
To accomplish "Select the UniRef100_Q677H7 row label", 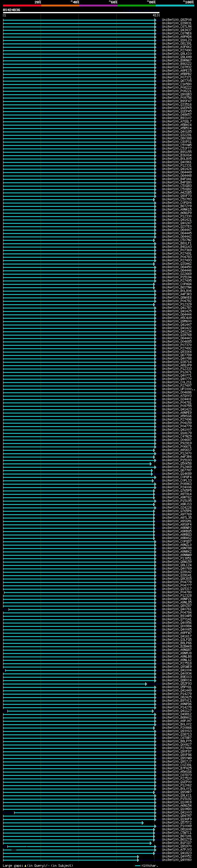I will 176,470.
